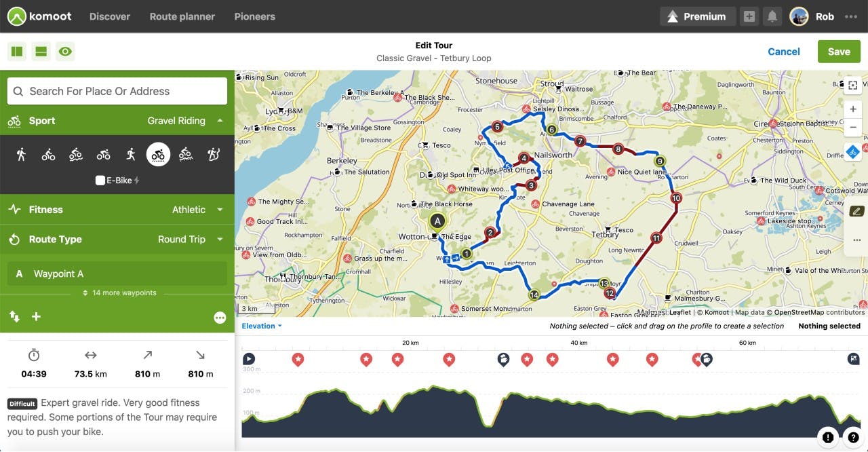Cancel editing the Tetbury Loop tour
This screenshot has height=452, width=868.
pos(783,51)
